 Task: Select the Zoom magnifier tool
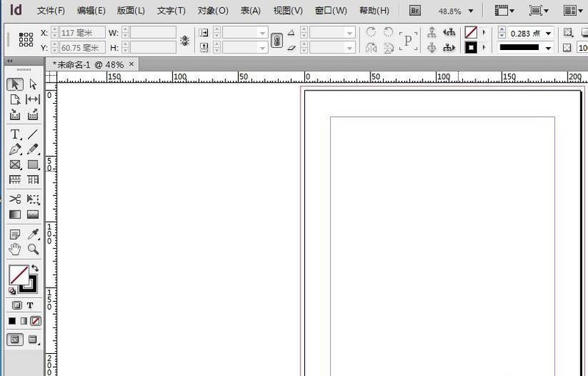(x=33, y=249)
